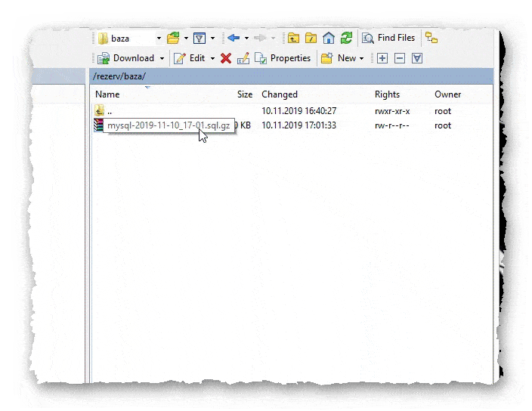Click the directory tree toggle icon
Screen dimensions: 532x411
[431, 38]
